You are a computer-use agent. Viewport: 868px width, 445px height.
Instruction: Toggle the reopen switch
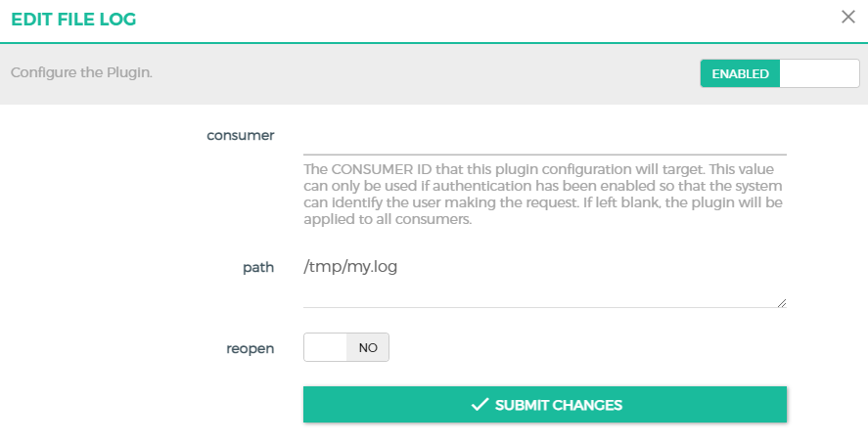[x=346, y=347]
